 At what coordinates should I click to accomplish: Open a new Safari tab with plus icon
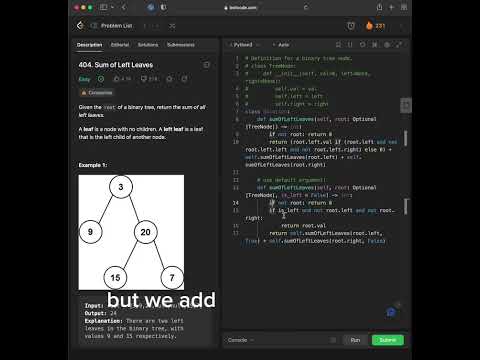391,7
